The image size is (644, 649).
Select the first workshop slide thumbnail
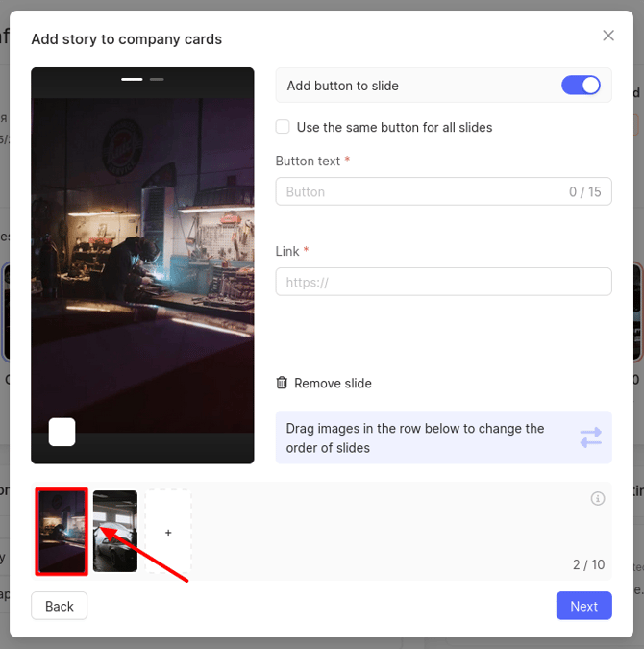click(62, 532)
